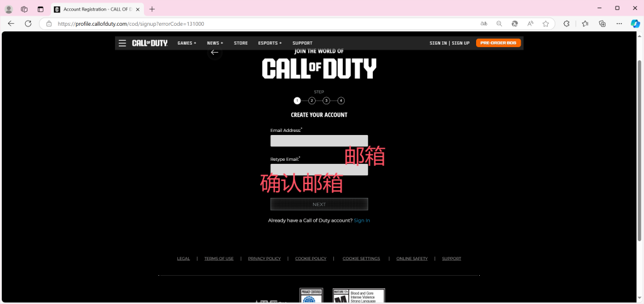Focus the Email Address field

point(319,141)
